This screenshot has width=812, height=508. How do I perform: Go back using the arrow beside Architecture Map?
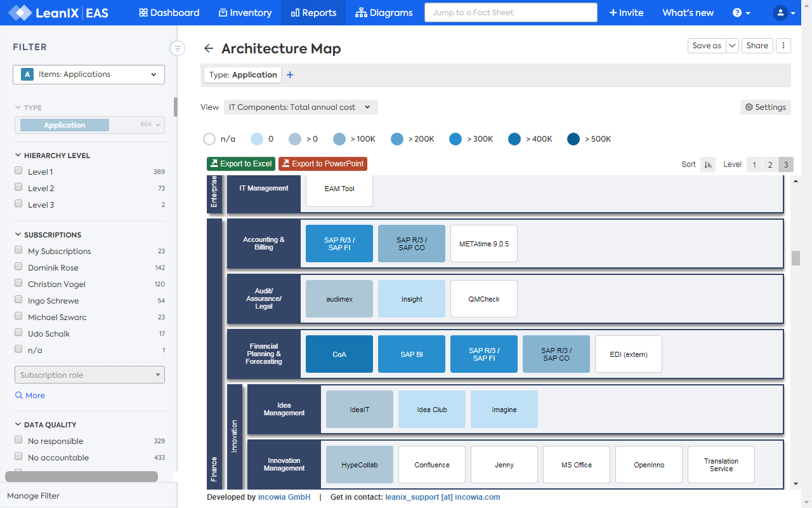[208, 49]
